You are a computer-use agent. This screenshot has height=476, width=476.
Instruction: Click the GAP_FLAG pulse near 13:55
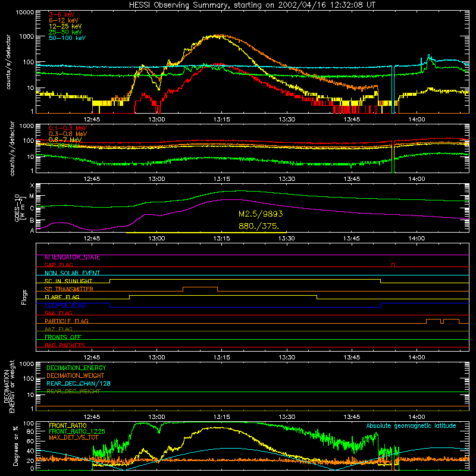click(393, 265)
